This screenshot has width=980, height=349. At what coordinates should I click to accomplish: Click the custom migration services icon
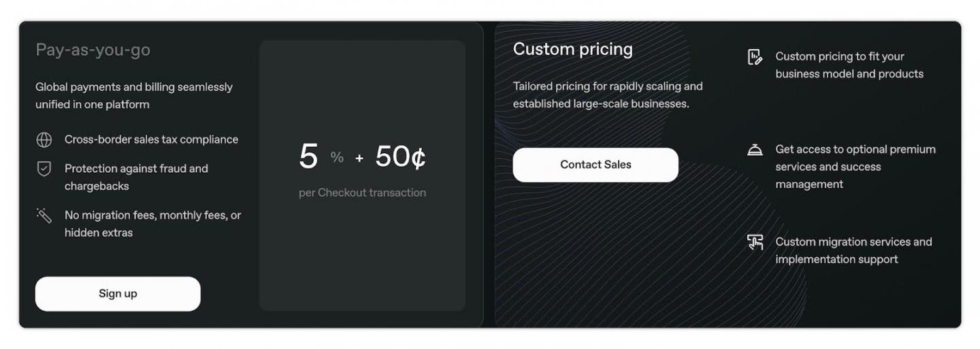point(755,242)
